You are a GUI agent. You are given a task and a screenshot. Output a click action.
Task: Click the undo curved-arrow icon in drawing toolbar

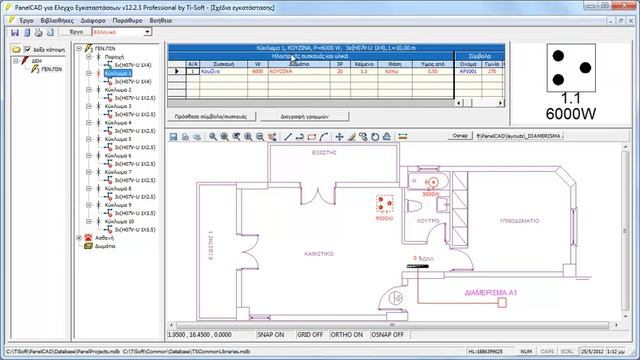[x=300, y=137]
